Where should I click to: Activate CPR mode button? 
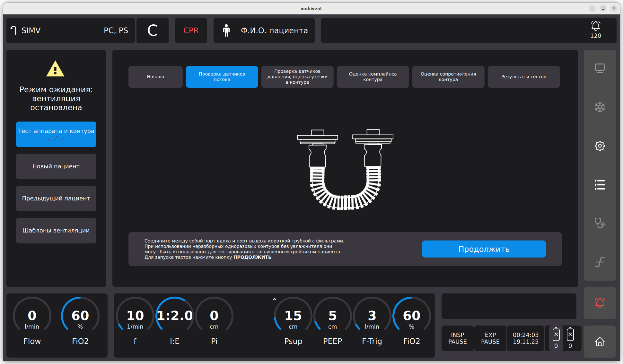click(x=191, y=30)
